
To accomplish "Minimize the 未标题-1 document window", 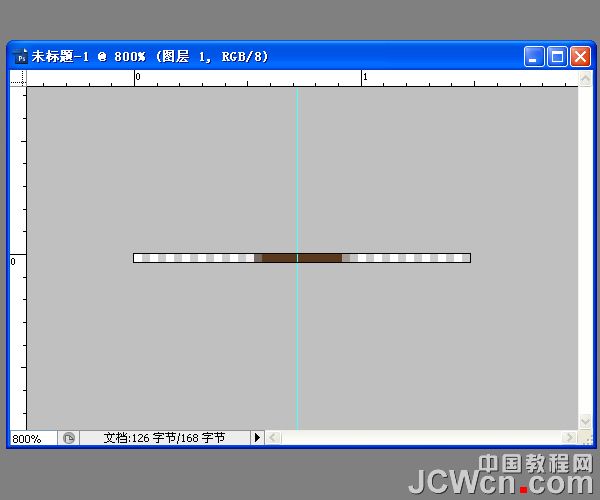I will tap(534, 57).
